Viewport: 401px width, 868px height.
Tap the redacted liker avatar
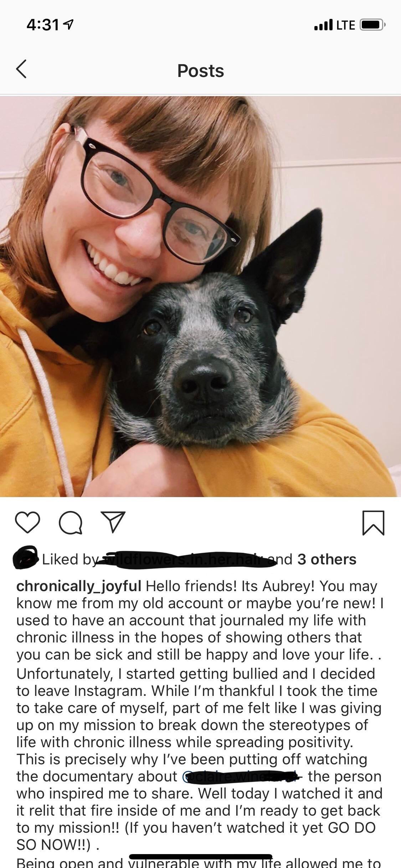[25, 558]
